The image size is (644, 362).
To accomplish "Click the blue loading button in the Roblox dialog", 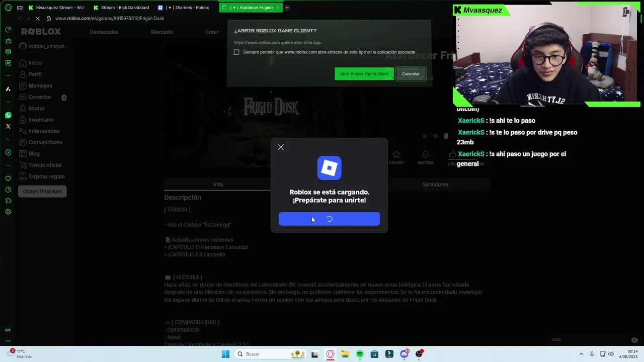I will tap(329, 219).
